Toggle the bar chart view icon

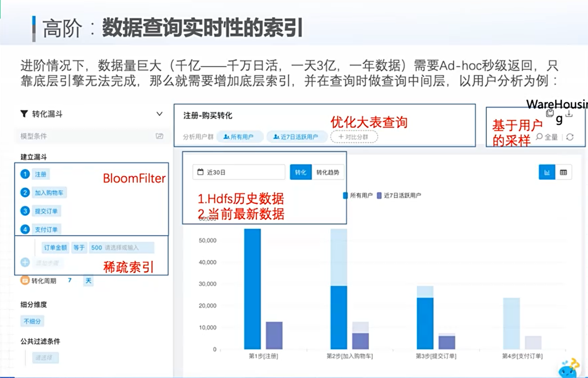(547, 172)
